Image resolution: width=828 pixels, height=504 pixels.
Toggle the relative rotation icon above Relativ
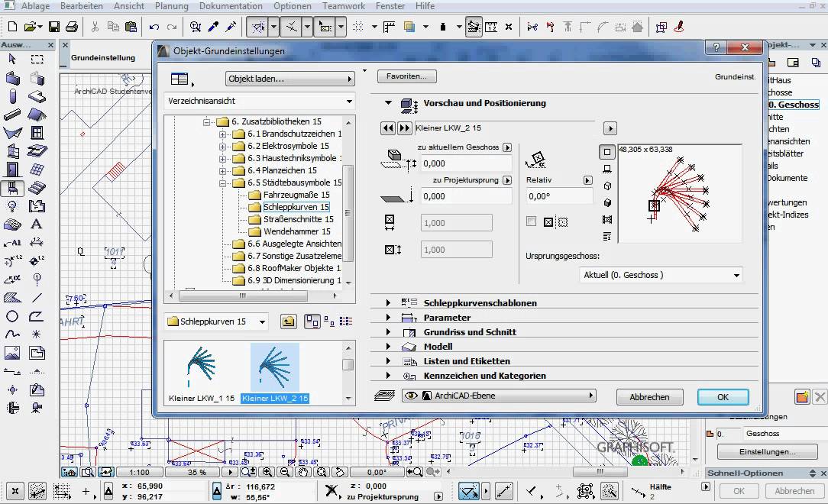536,160
